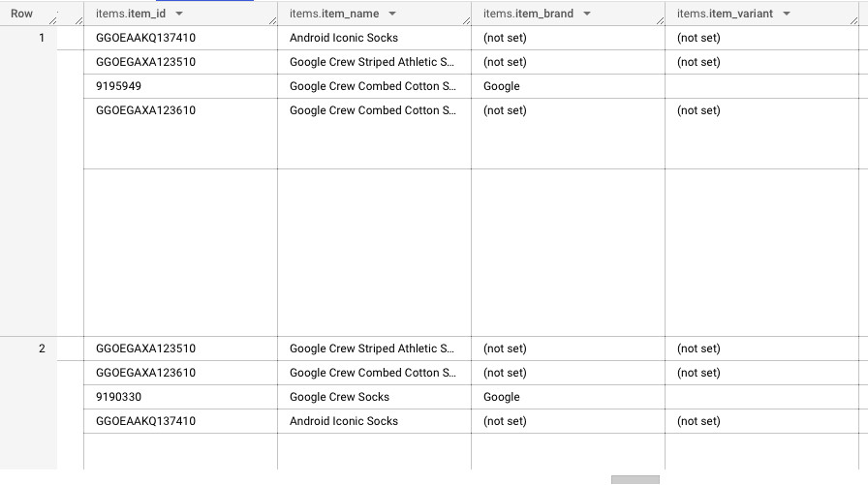This screenshot has height=485, width=868.
Task: Click the items.item_variant header label
Action: click(x=725, y=14)
